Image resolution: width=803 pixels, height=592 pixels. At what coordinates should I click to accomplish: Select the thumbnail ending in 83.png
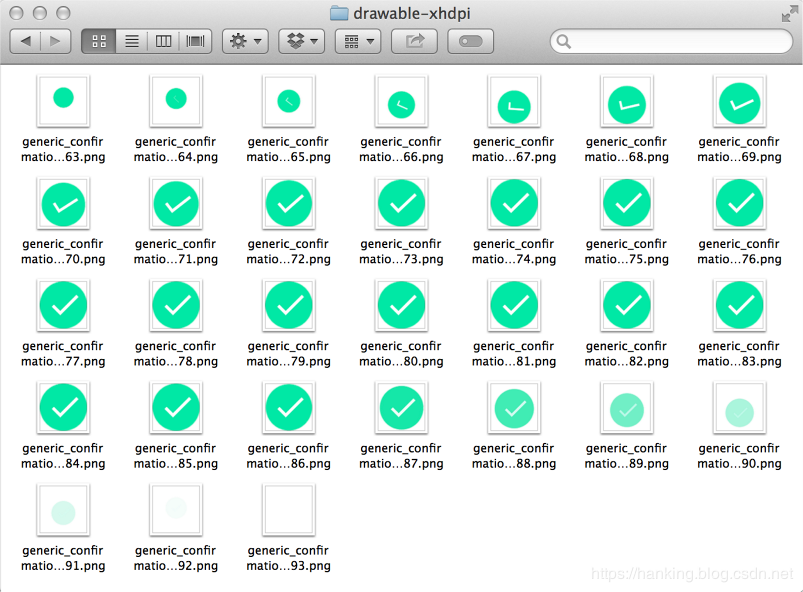tap(739, 305)
